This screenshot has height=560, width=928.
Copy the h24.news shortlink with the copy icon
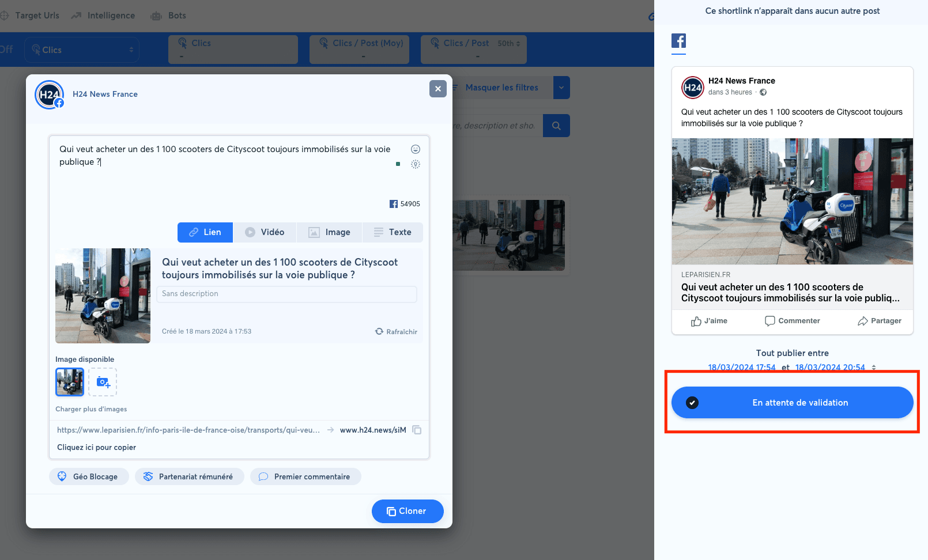(x=417, y=430)
